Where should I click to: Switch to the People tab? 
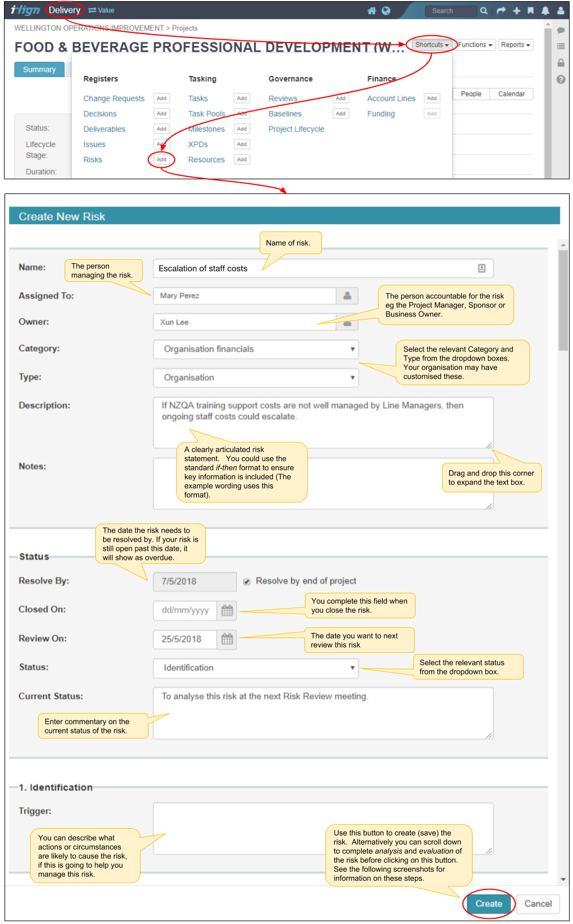click(x=471, y=94)
